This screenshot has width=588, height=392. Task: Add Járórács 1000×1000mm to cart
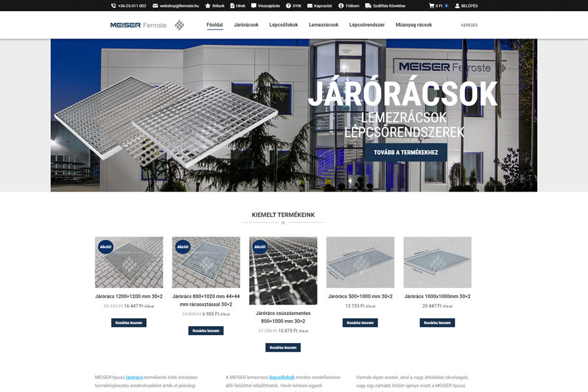coord(437,323)
